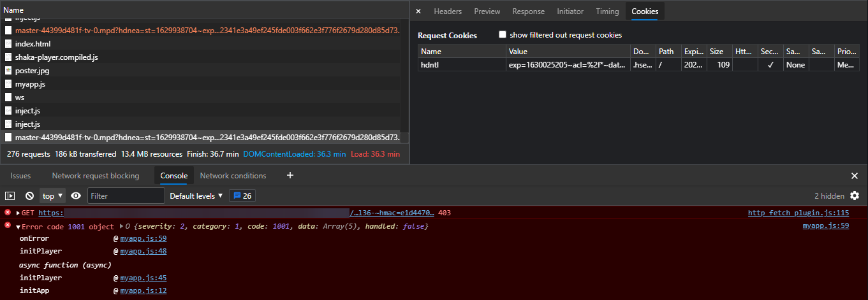The width and height of the screenshot is (868, 300).
Task: Switch to the Preview tab
Action: click(487, 11)
